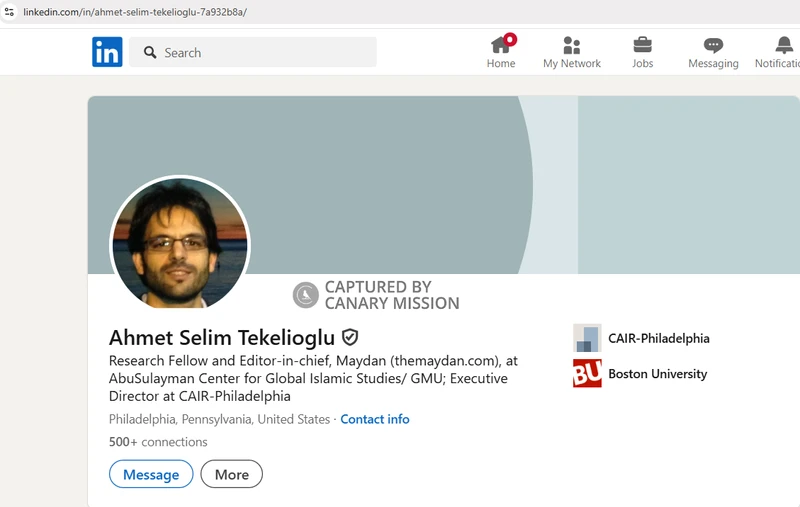The width and height of the screenshot is (800, 507).
Task: Open the 500+ connections list
Action: click(158, 442)
